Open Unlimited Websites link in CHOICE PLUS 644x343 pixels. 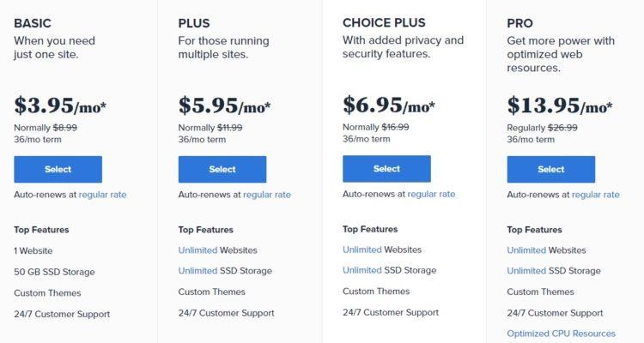coord(361,250)
